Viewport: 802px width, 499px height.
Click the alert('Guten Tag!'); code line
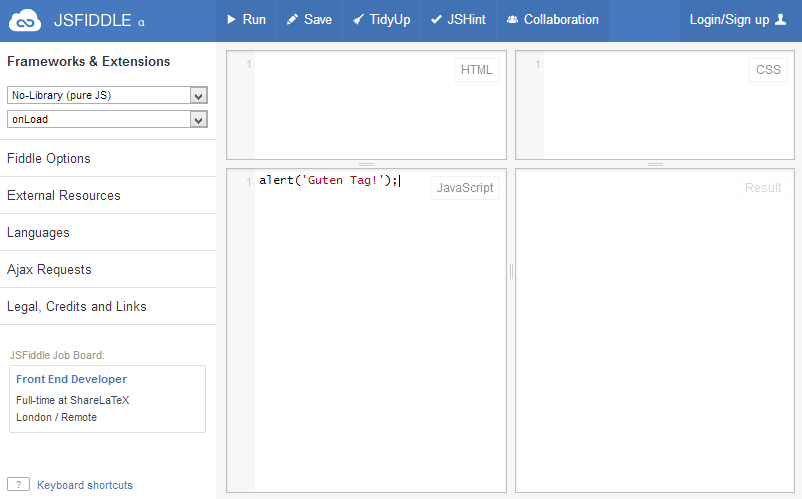point(329,180)
